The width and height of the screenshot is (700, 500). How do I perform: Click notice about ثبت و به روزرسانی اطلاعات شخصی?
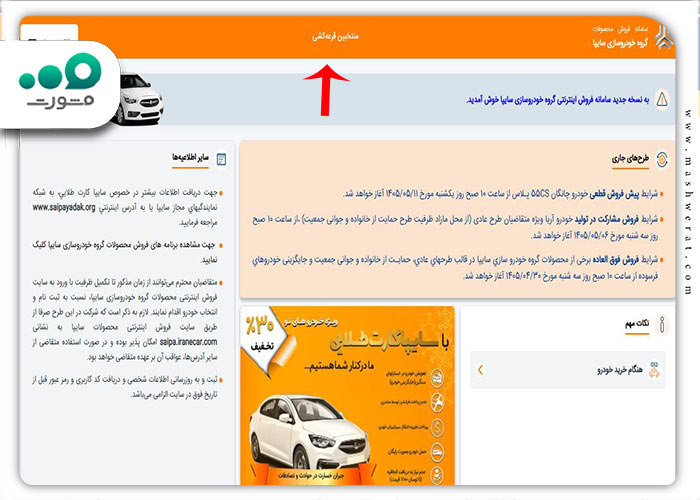coord(124,387)
